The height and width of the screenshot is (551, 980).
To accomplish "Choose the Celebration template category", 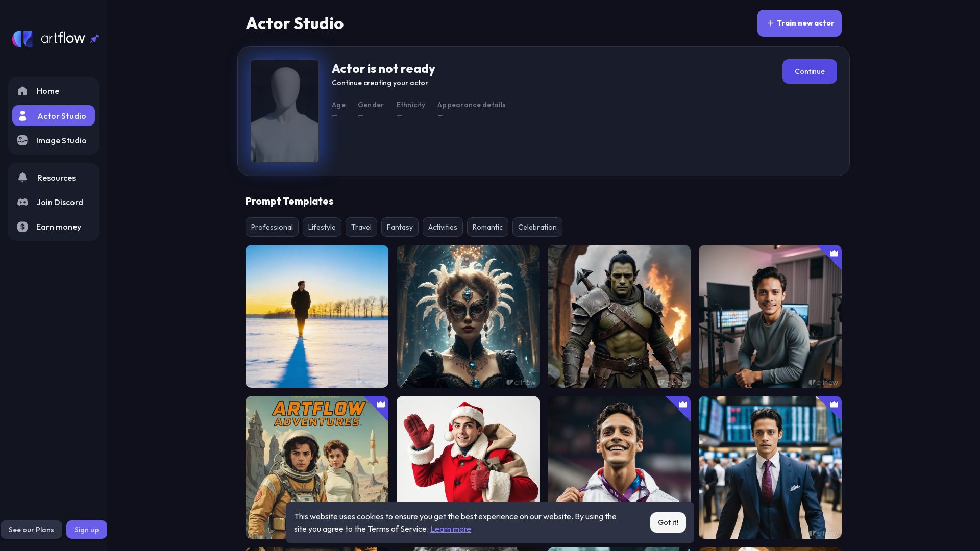I will coord(537,228).
